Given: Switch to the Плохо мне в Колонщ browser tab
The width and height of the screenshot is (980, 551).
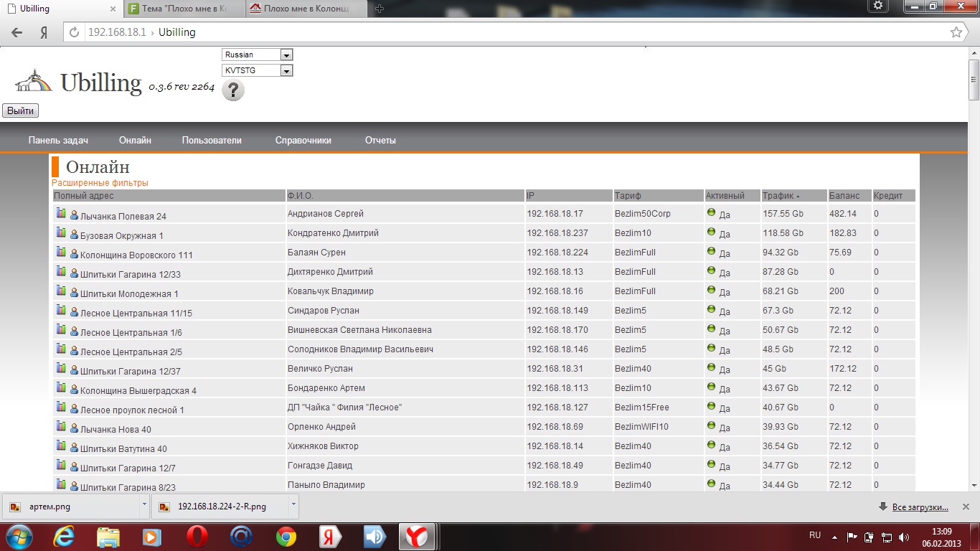Looking at the screenshot, I should tap(306, 9).
